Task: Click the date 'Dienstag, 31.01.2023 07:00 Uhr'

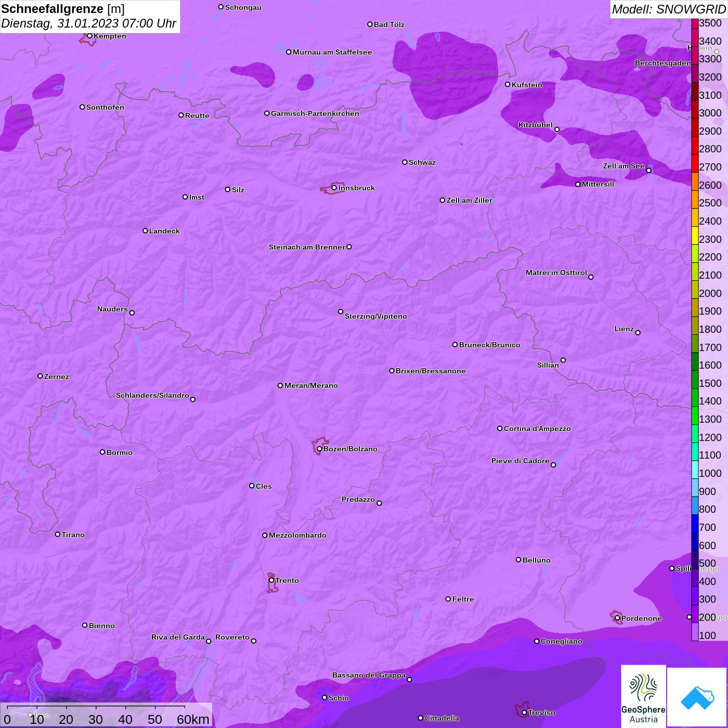Action: click(x=89, y=23)
